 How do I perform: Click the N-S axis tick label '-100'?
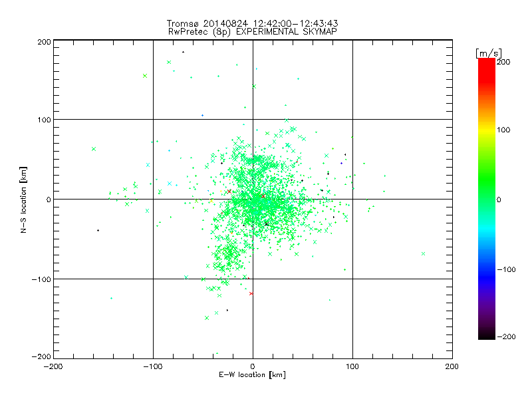pos(41,279)
